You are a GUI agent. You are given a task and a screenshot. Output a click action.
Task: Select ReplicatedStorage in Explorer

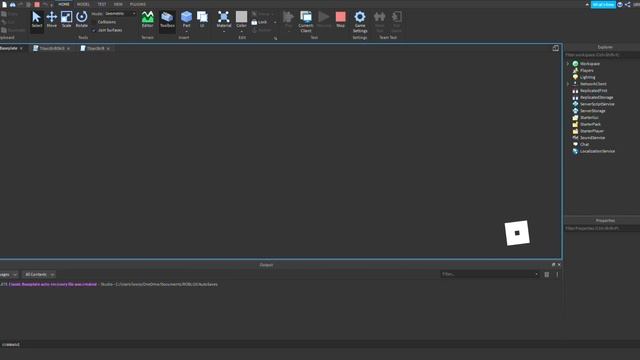point(596,98)
